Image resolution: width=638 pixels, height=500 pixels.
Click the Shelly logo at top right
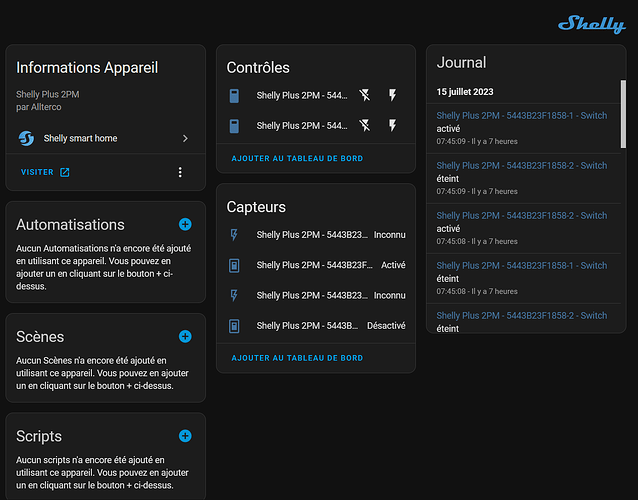point(592,24)
